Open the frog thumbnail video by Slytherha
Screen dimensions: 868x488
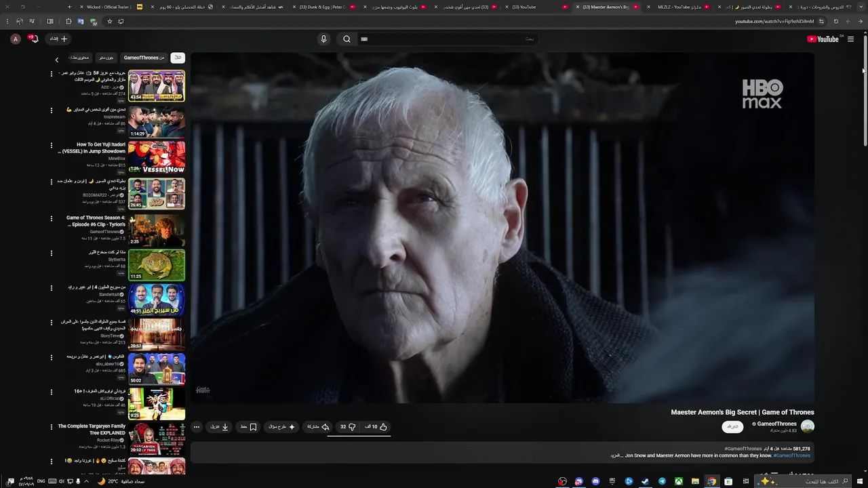coord(157,265)
